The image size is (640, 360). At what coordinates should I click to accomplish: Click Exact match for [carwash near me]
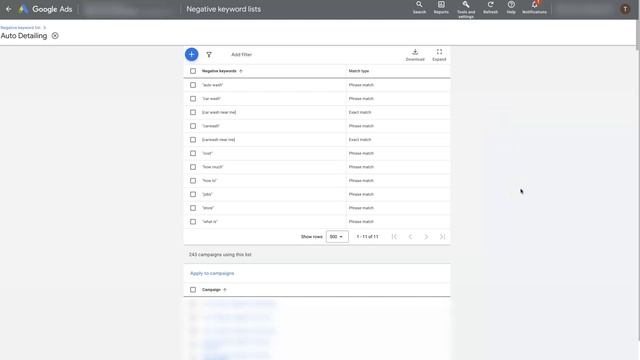(360, 140)
